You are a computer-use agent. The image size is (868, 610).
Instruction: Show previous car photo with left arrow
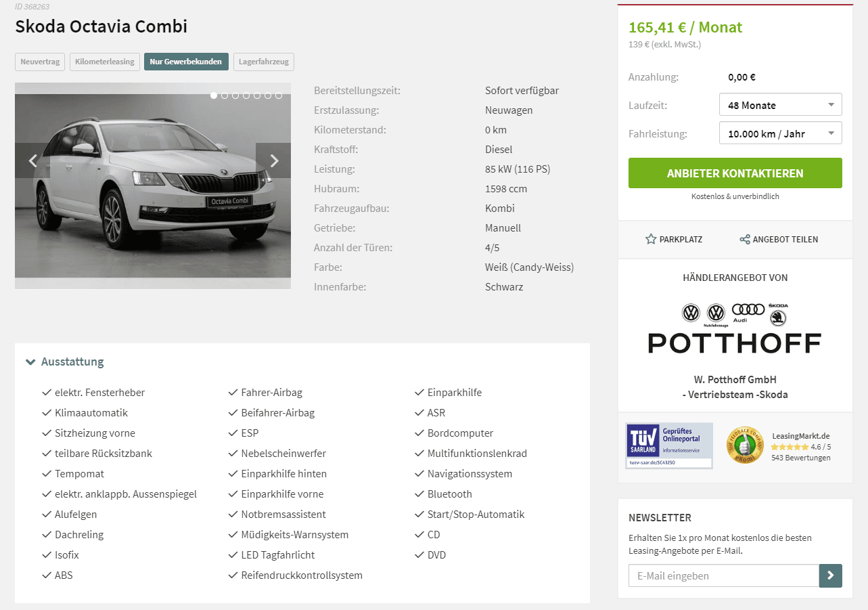pyautogui.click(x=32, y=160)
